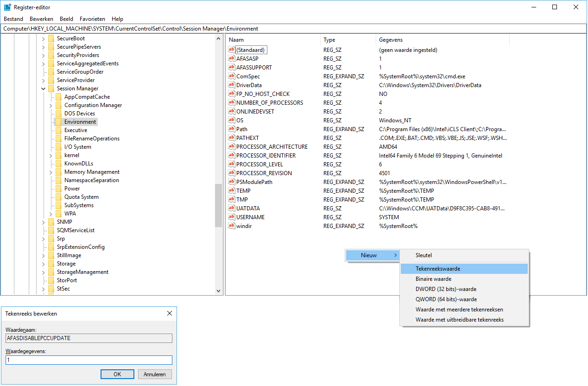Open the Beeld menu
Screen dimensions: 588x386
tap(67, 19)
